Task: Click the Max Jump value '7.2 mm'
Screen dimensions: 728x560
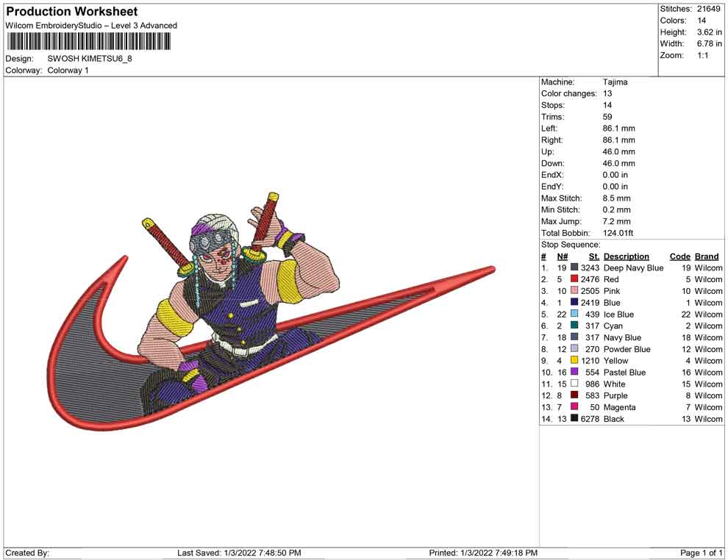Action: coord(616,221)
